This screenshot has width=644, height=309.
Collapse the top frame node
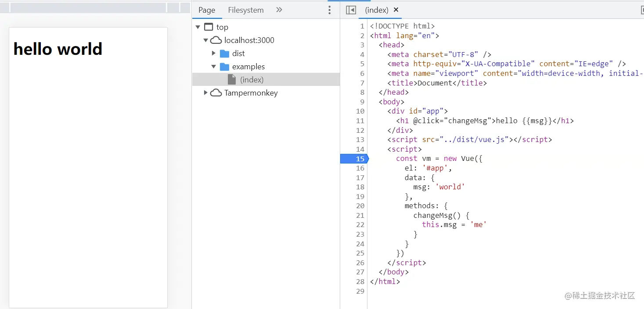(x=198, y=27)
